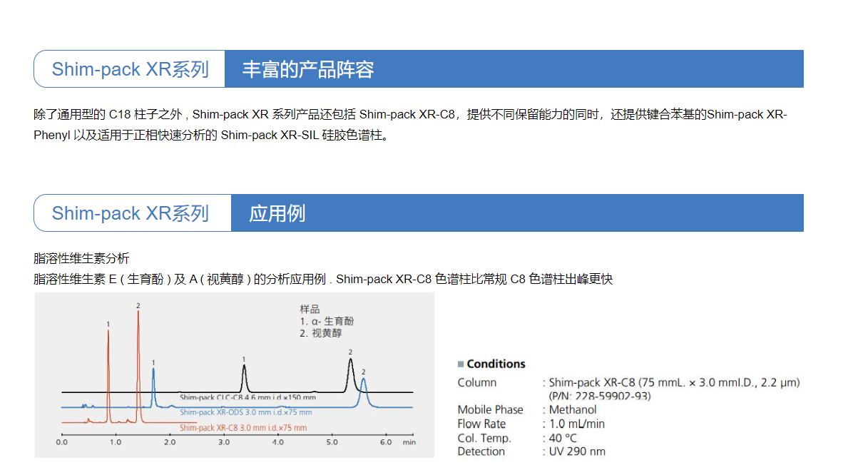868x475 pixels.
Task: Click the 丰富的产品阵容 blue banner
Action: (514, 69)
